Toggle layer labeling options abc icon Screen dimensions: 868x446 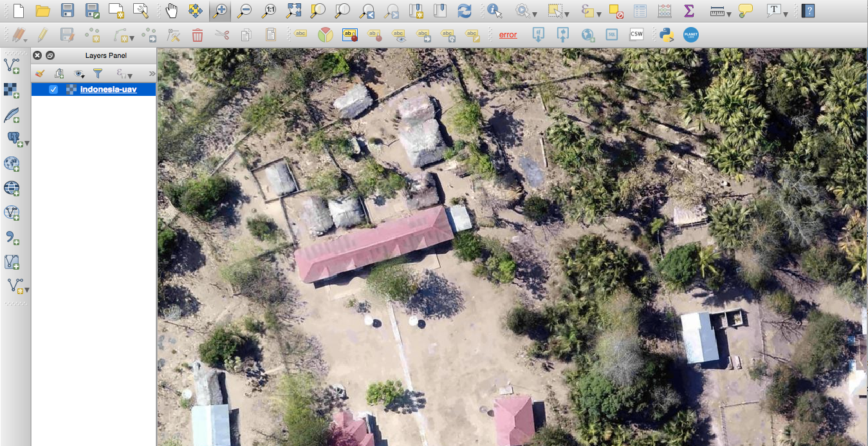tap(300, 35)
